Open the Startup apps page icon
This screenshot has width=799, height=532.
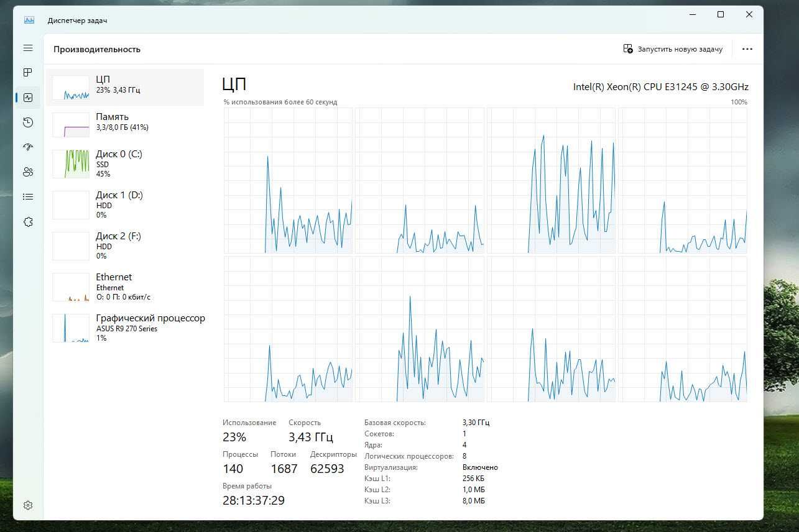tap(28, 147)
